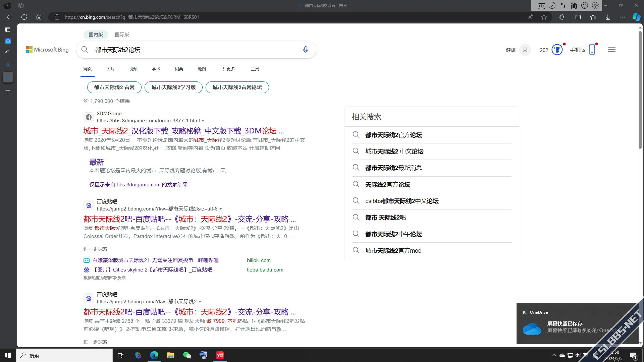Screen dimensions: 644x362
Task: Open split screen icon in toolbar
Action: coord(578,17)
